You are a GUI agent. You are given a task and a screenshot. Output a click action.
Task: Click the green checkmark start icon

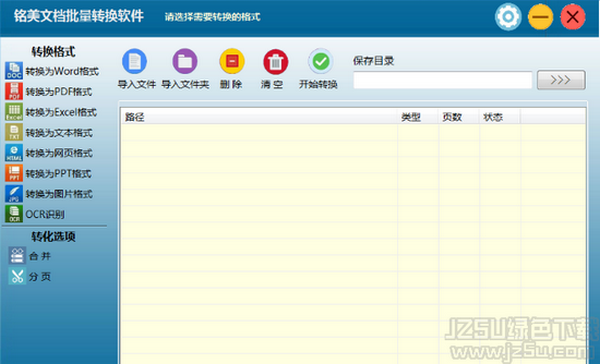click(321, 61)
